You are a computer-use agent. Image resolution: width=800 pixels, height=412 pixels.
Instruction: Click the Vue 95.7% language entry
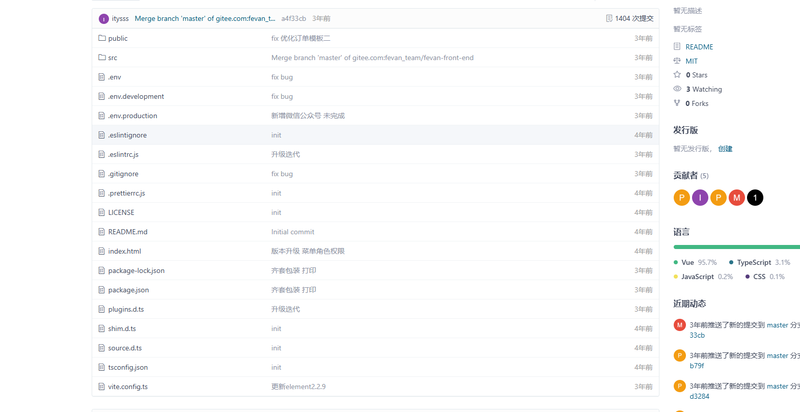point(695,262)
